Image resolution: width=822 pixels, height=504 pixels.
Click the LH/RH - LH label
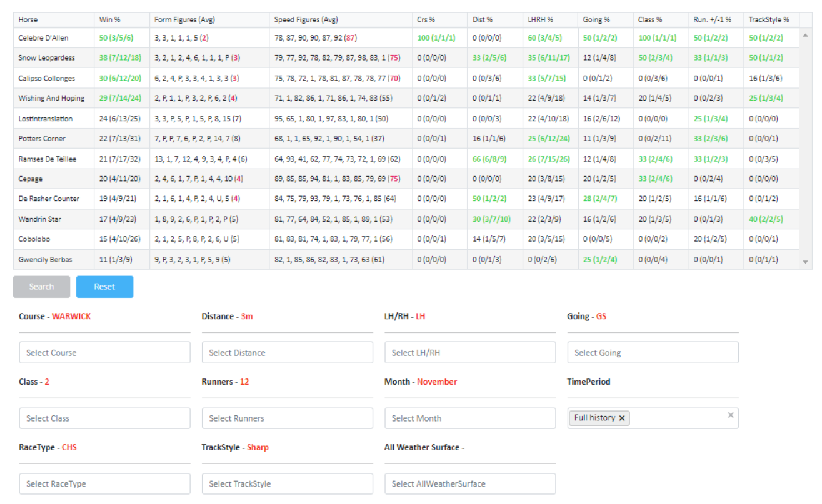pyautogui.click(x=404, y=317)
